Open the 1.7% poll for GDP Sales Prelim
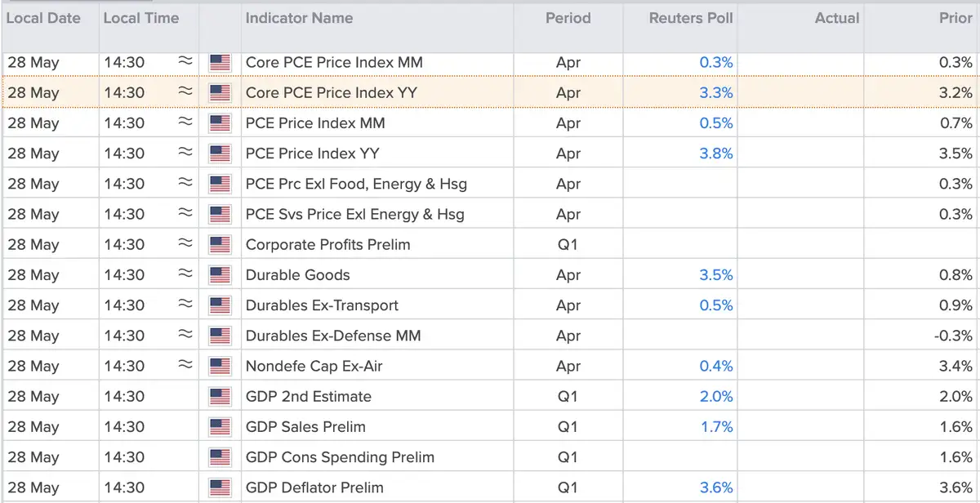 pyautogui.click(x=716, y=427)
